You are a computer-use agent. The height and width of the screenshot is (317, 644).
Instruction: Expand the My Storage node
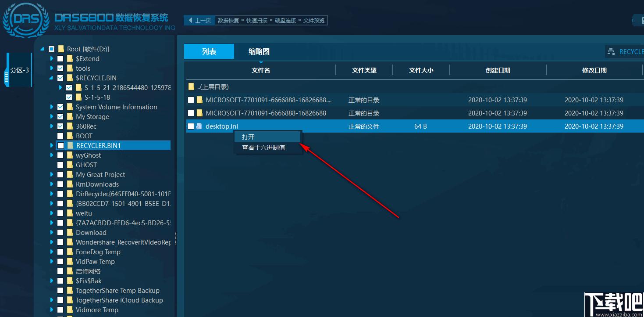52,117
